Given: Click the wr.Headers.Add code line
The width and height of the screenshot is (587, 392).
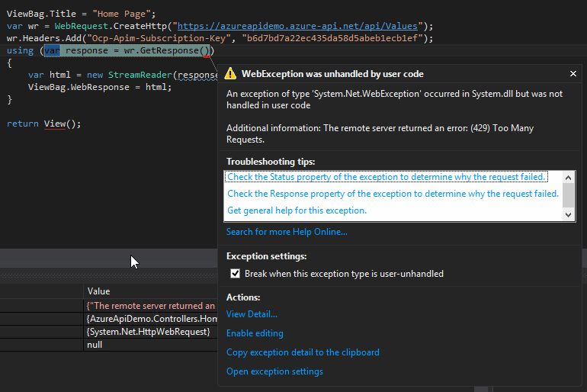Looking at the screenshot, I should coord(220,38).
